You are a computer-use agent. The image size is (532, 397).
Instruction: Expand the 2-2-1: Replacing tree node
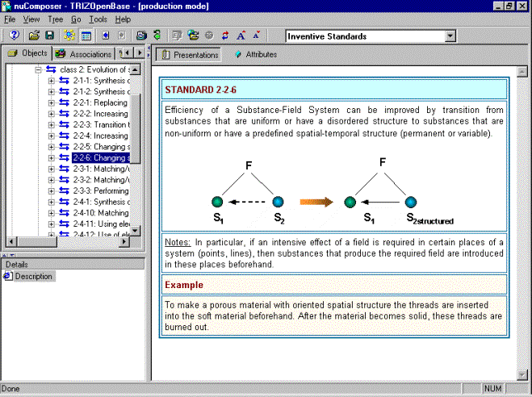coord(52,103)
